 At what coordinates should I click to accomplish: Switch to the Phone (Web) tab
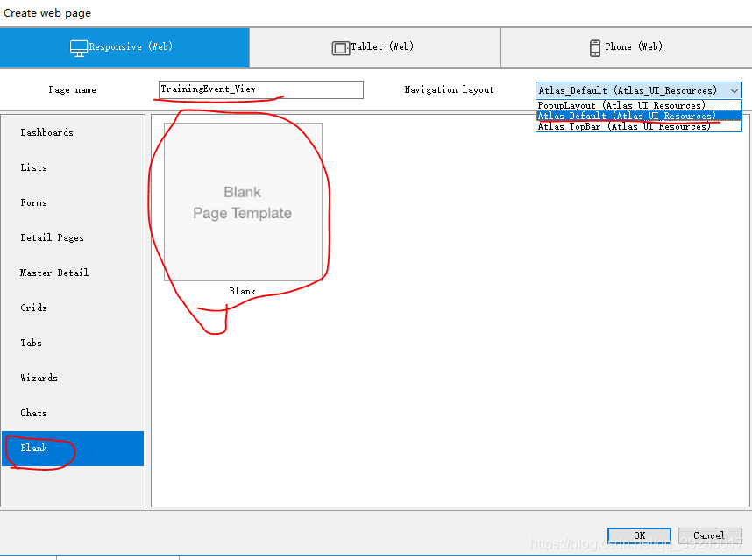[626, 47]
